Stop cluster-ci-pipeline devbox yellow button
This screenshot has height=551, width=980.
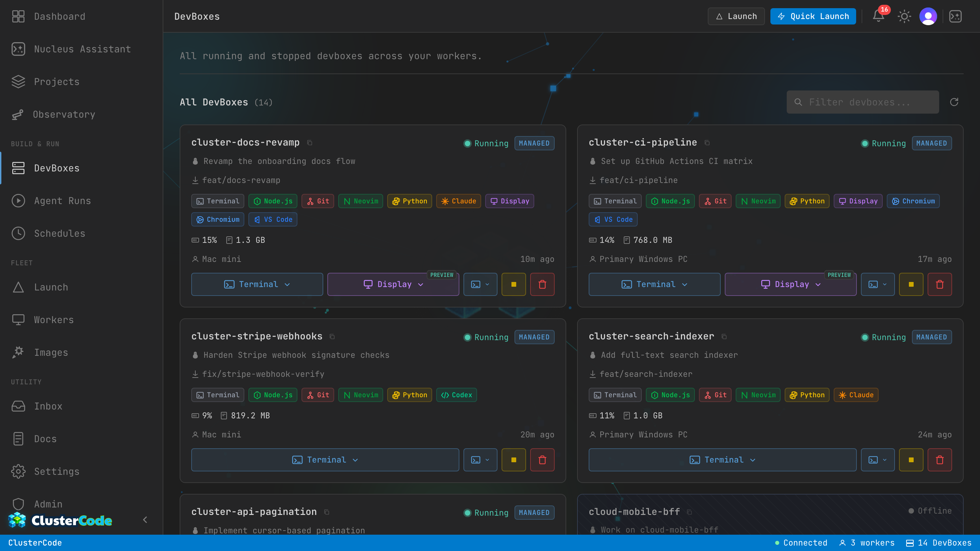(x=911, y=284)
